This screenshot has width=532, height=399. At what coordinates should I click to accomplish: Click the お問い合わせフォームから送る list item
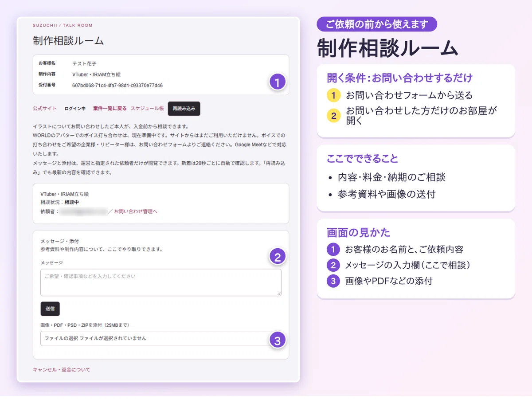point(409,95)
